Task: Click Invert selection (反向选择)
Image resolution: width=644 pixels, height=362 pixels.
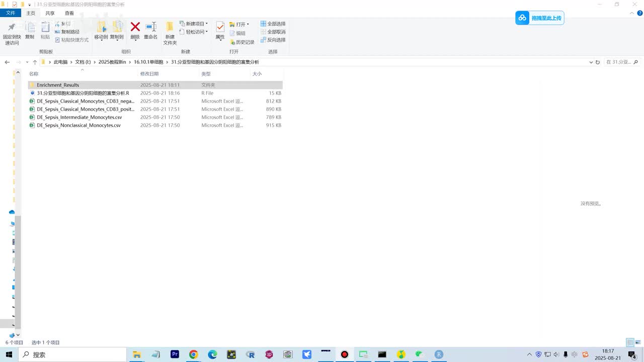Action: pyautogui.click(x=273, y=40)
